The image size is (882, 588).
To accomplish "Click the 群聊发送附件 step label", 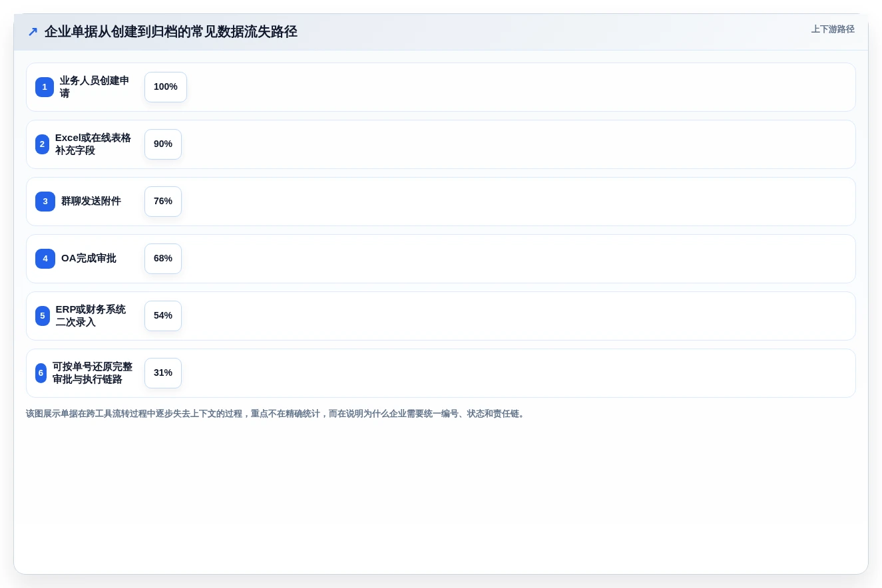I will [91, 202].
